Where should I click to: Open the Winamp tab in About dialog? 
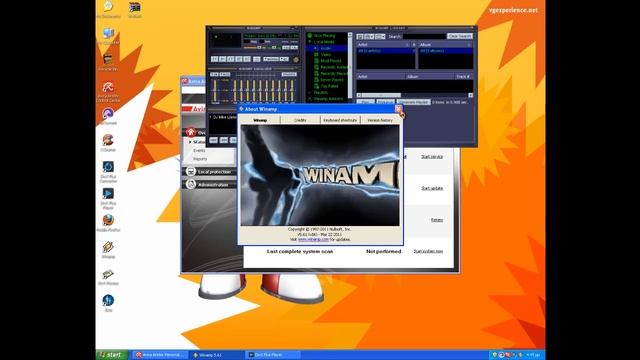(x=260, y=120)
